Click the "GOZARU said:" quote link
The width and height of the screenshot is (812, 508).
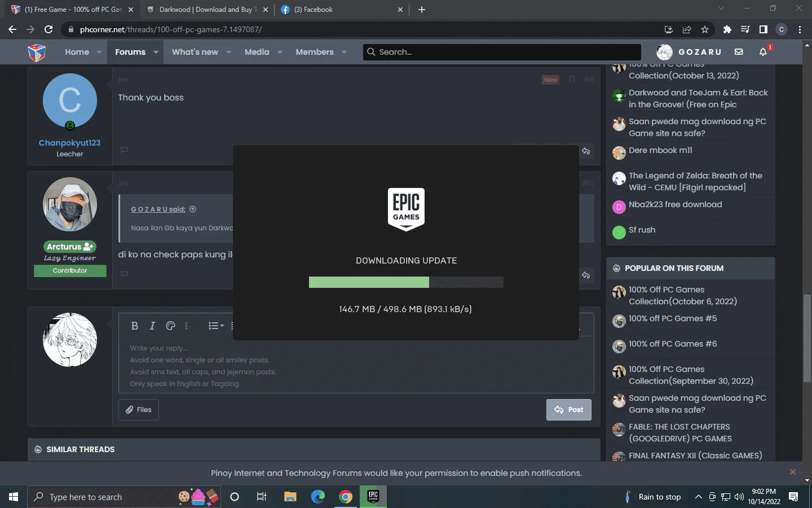[158, 209]
